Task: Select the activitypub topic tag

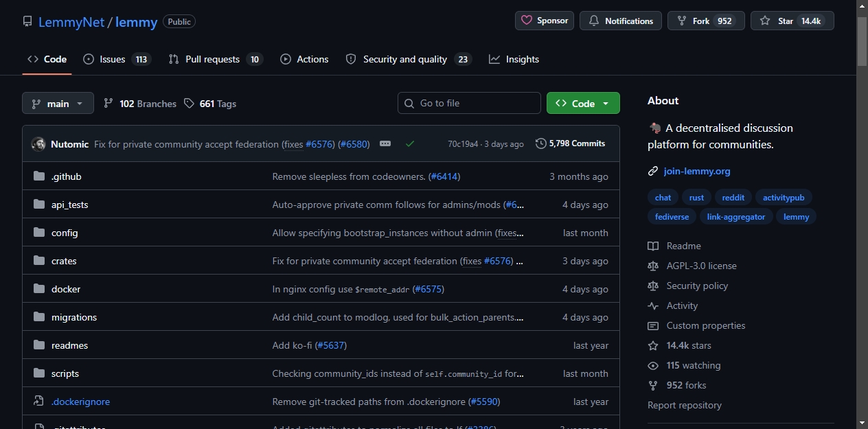Action: (784, 197)
